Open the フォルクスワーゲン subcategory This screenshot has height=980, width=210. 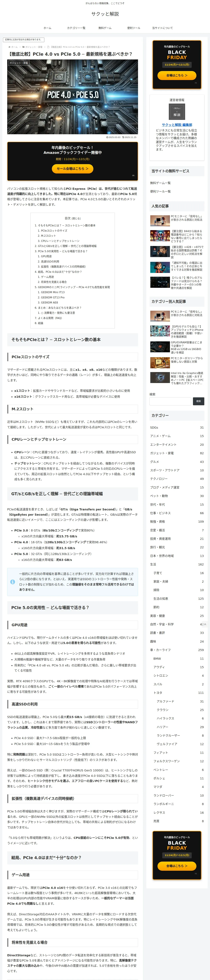[x=178, y=761]
